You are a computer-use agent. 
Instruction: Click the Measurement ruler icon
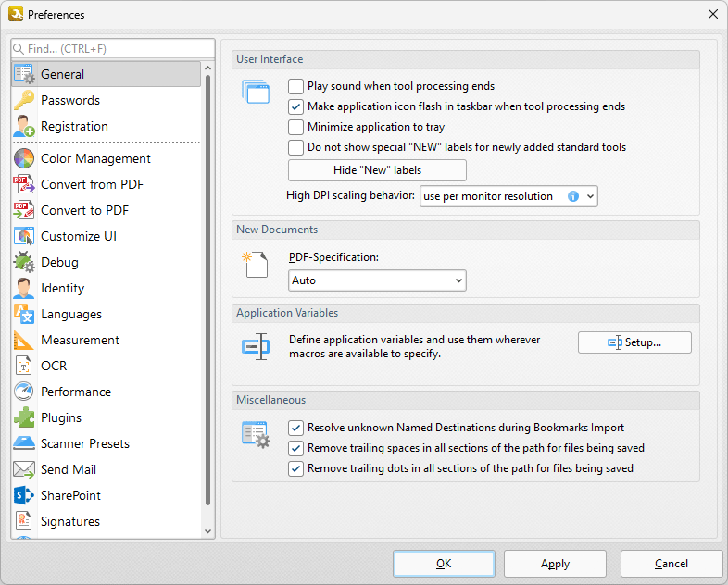click(x=24, y=340)
